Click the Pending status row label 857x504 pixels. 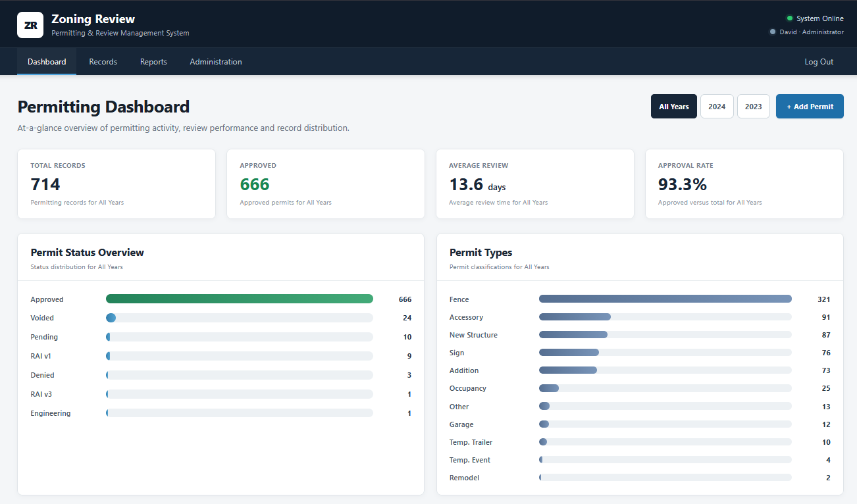click(44, 337)
